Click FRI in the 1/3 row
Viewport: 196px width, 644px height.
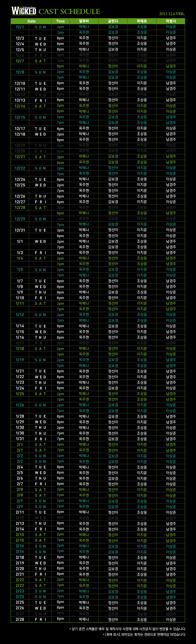click(x=40, y=253)
